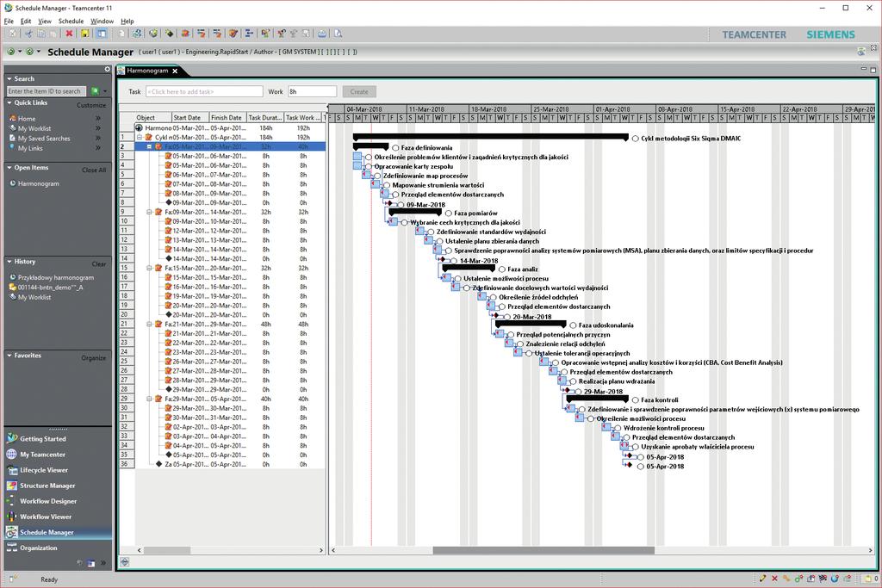
Task: Expand the My Worklist chevron
Action: coord(98,129)
